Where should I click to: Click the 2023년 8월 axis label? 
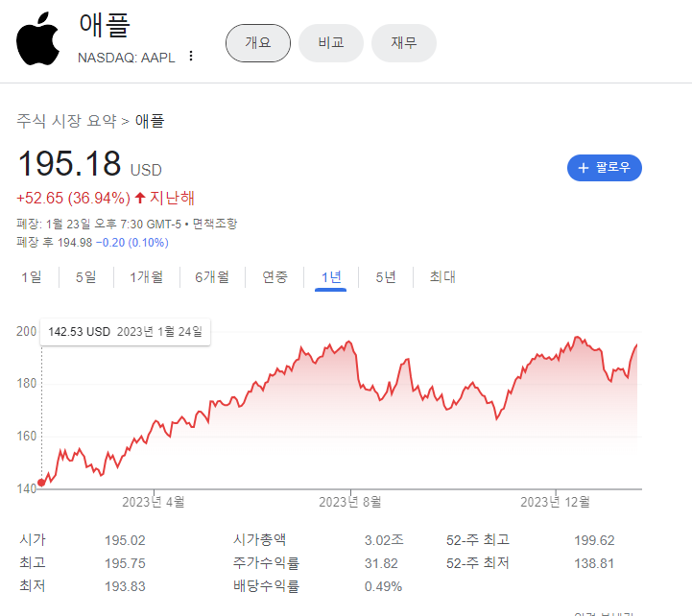(x=350, y=502)
